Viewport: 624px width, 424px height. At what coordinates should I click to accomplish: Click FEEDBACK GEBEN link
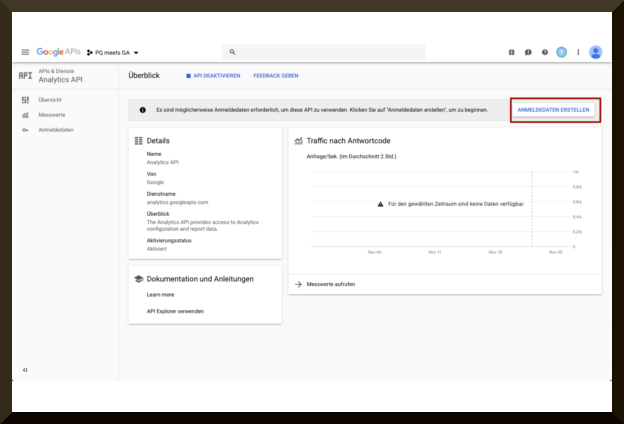(276, 76)
